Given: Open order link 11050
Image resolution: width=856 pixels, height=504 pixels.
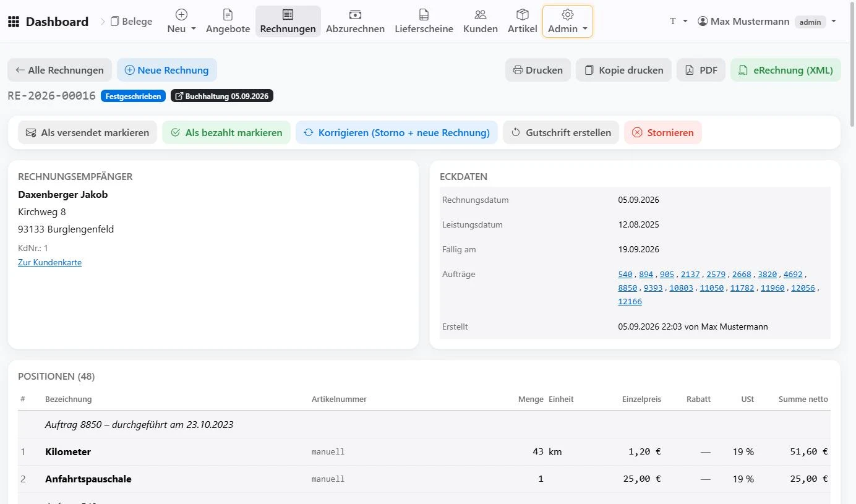Looking at the screenshot, I should [712, 288].
